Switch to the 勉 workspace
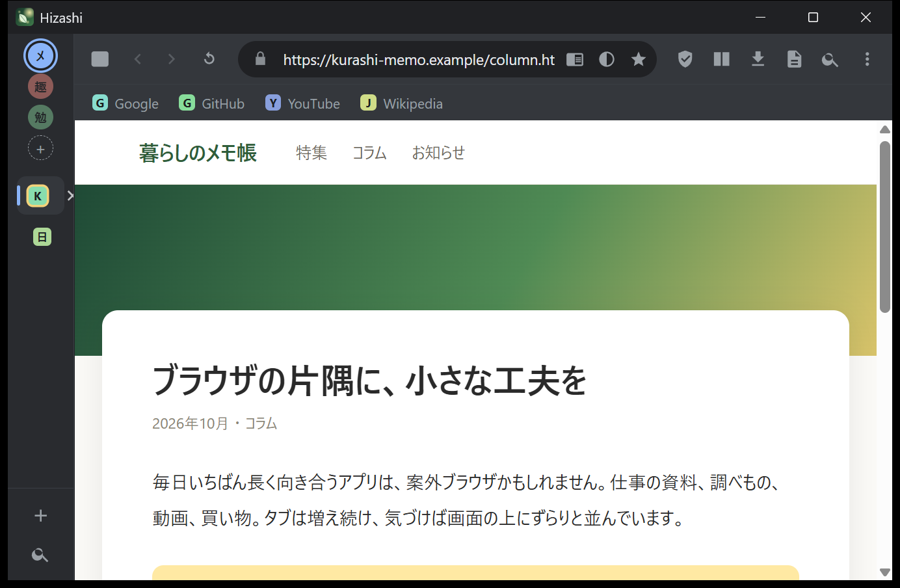Viewport: 900px width, 588px height. pyautogui.click(x=40, y=118)
